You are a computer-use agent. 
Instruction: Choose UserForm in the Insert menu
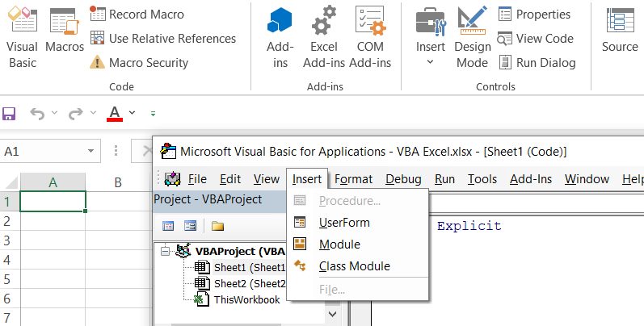pos(343,222)
